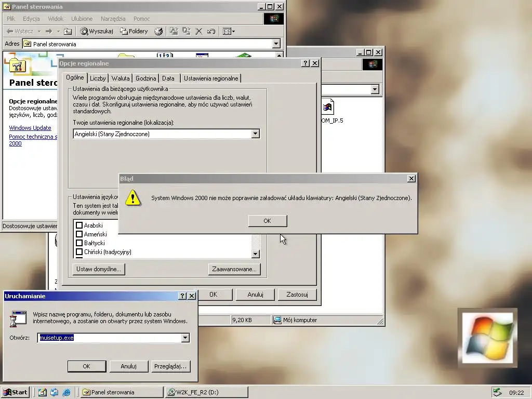Switch to the Ustawienia regionalne tab
The width and height of the screenshot is (532, 399).
pos(211,78)
